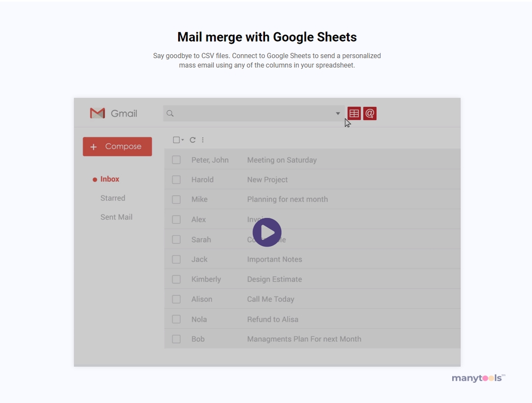This screenshot has height=403, width=532.
Task: Click the 'Mail merge with Google Sheets' heading
Action: tap(267, 37)
